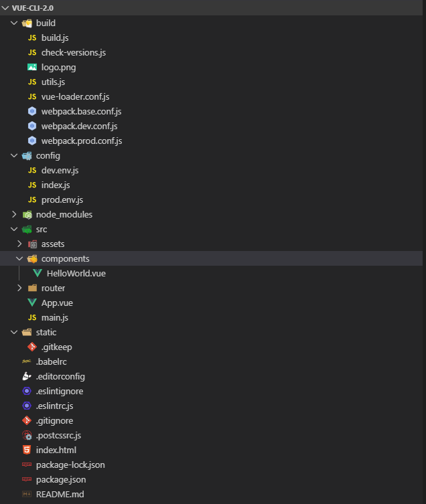This screenshot has height=504, width=426.
Task: Click the webpack icon for webpack.base.conf.js
Action: [x=32, y=112]
